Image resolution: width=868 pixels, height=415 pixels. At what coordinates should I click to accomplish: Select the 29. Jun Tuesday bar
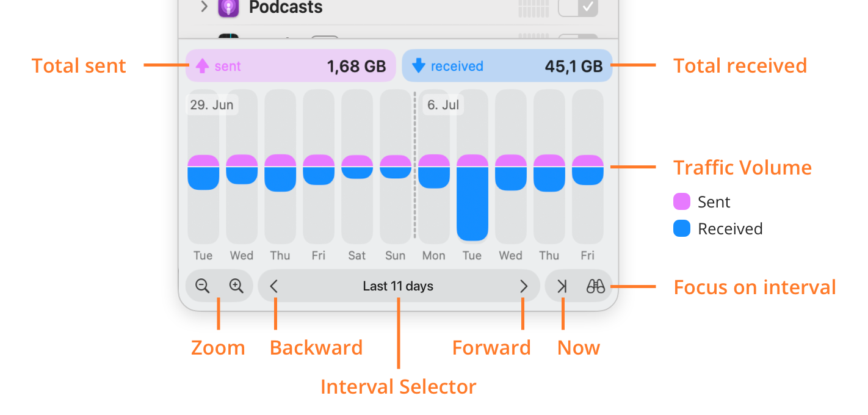203,167
